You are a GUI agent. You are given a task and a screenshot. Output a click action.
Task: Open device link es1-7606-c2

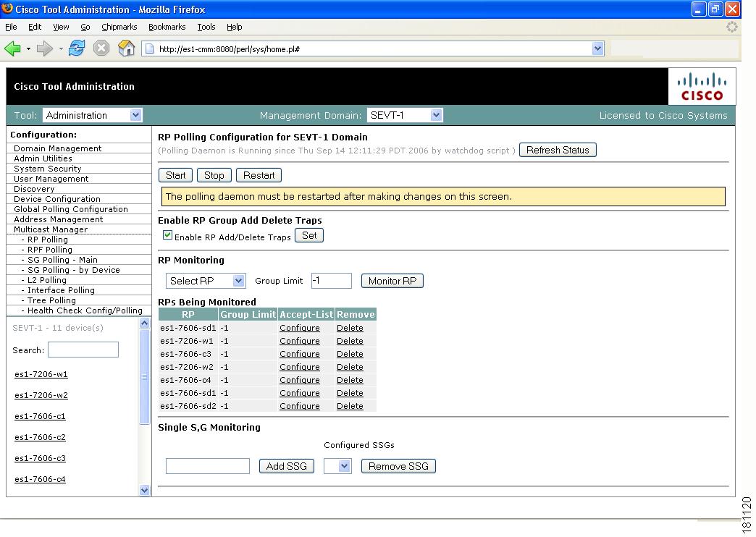click(x=40, y=437)
